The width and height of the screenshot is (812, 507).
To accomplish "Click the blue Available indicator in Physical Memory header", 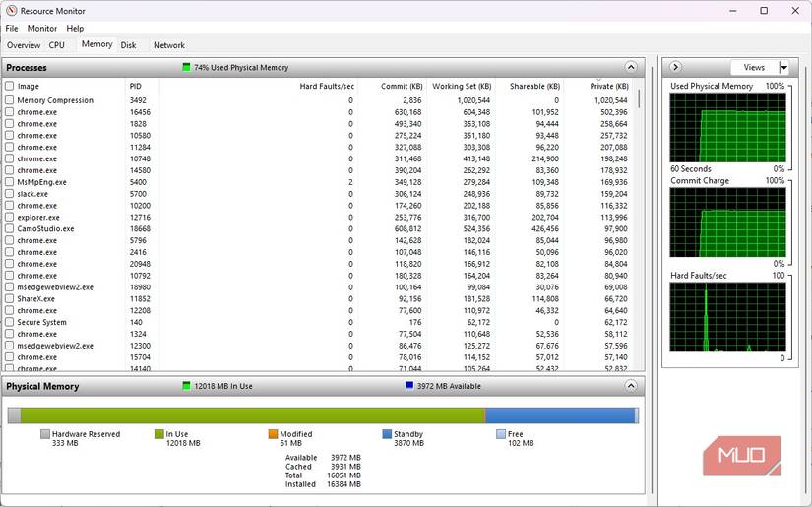I will point(409,386).
